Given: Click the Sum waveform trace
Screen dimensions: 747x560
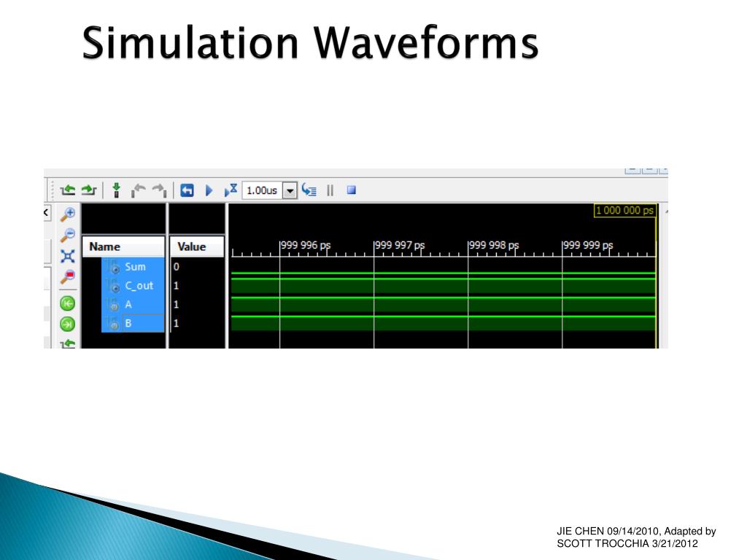Looking at the screenshot, I should point(444,273).
